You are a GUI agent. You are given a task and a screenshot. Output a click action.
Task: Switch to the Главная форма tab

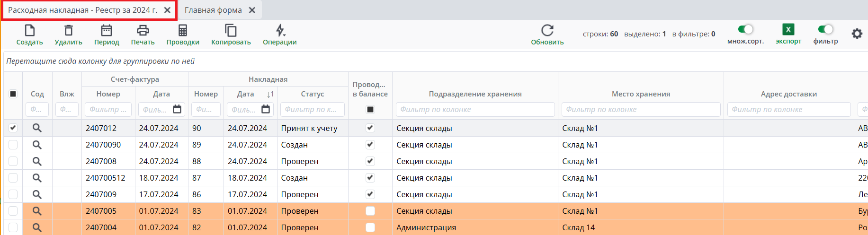213,10
